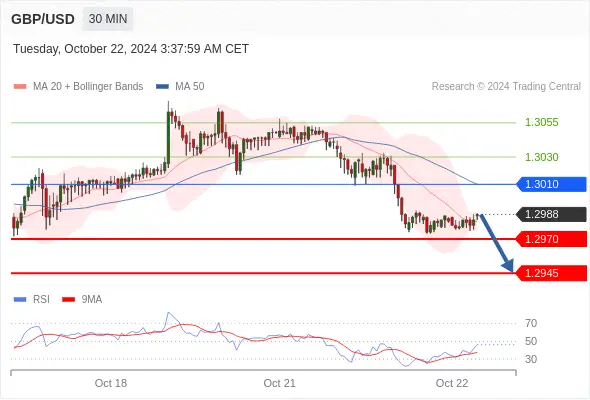Click the black 1.2988 current price tag
The image size is (590, 400).
click(552, 214)
